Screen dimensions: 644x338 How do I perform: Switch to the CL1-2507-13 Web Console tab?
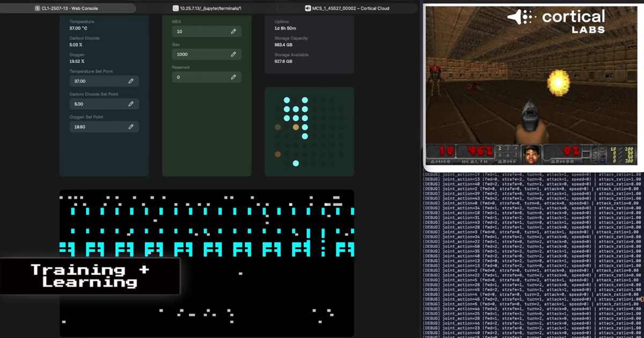(x=70, y=9)
